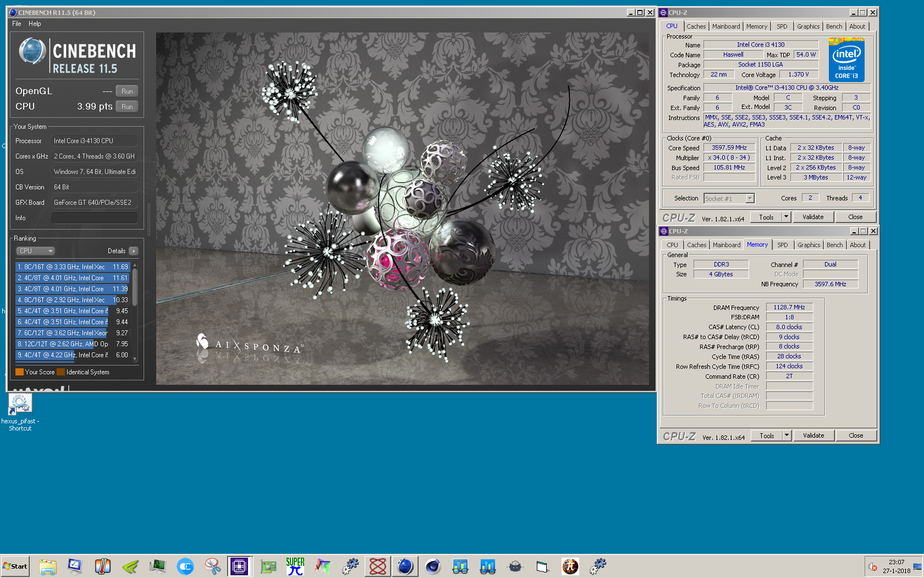The height and width of the screenshot is (578, 924).
Task: Select ranking row 9 scoring 6.00
Action: click(x=73, y=355)
